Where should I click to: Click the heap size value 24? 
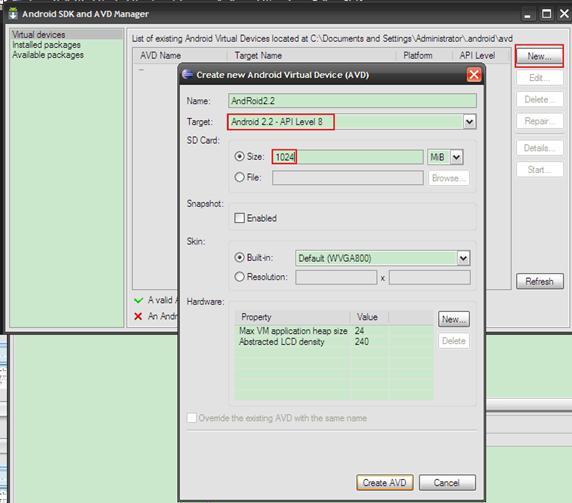[x=359, y=331]
